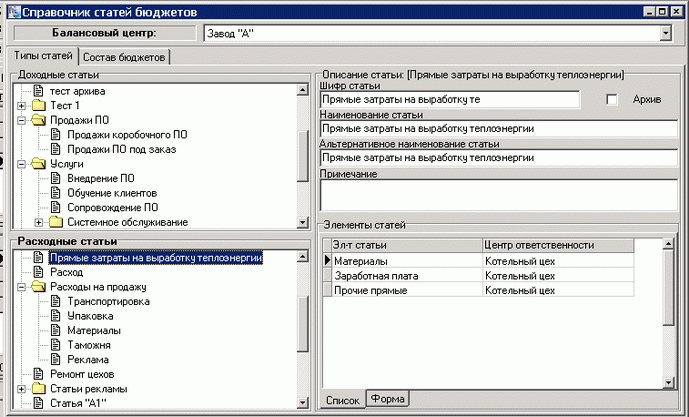The height and width of the screenshot is (417, 689).
Task: Click the 'Центр ответственности' column header
Action: (x=558, y=245)
